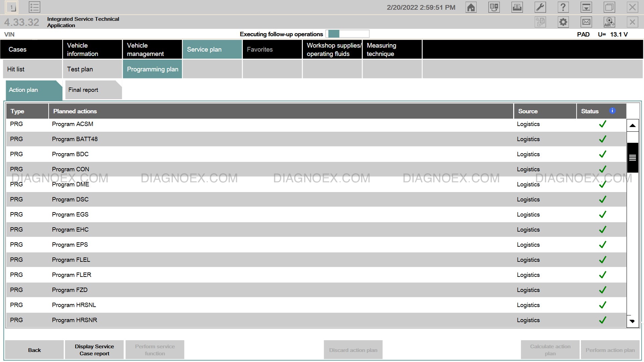Open the settings gear icon

[563, 22]
